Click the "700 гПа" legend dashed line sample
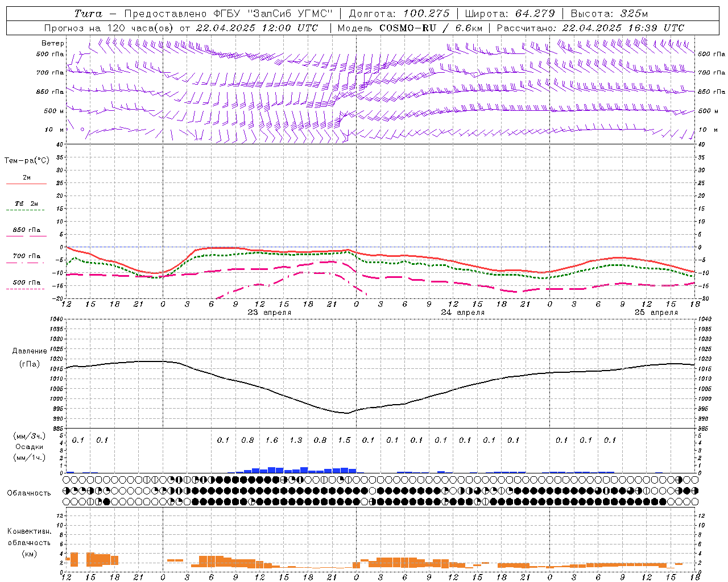This screenshot has height=582, width=728. click(25, 263)
